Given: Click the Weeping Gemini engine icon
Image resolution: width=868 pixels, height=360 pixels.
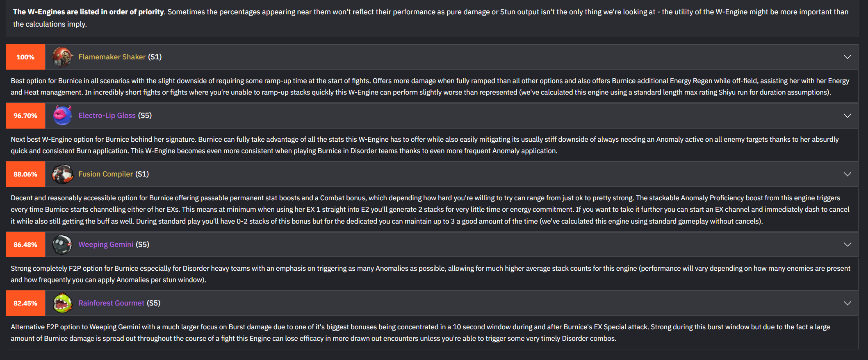Looking at the screenshot, I should pos(62,245).
